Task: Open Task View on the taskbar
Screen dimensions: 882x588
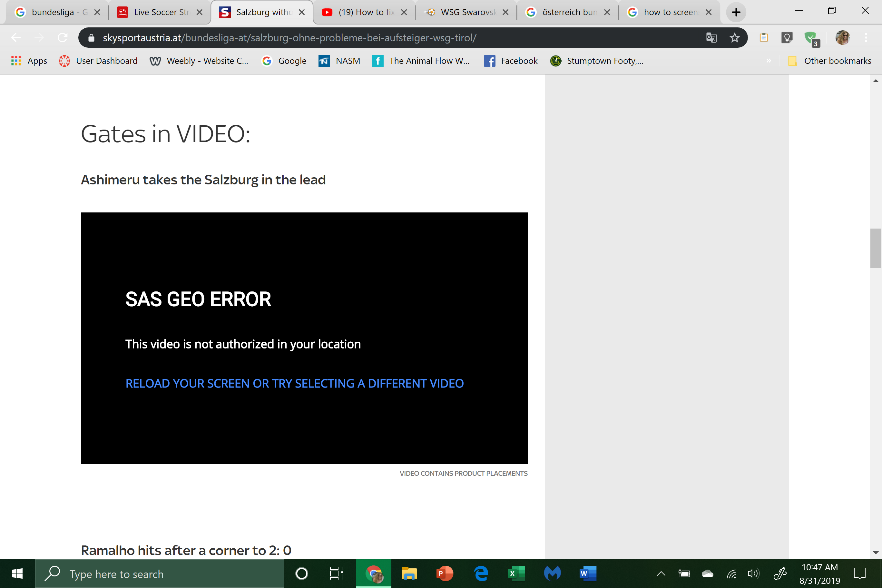Action: [x=336, y=573]
